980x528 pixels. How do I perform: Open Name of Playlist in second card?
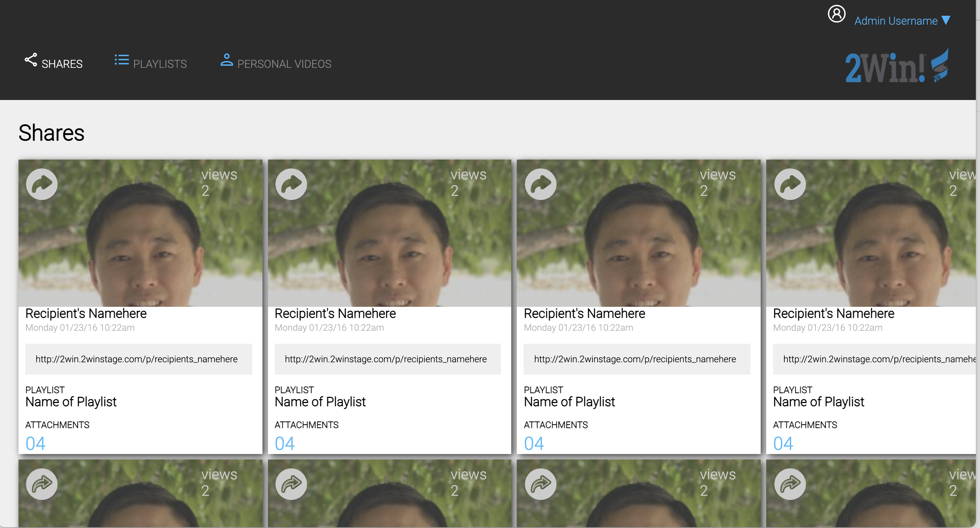(x=320, y=402)
